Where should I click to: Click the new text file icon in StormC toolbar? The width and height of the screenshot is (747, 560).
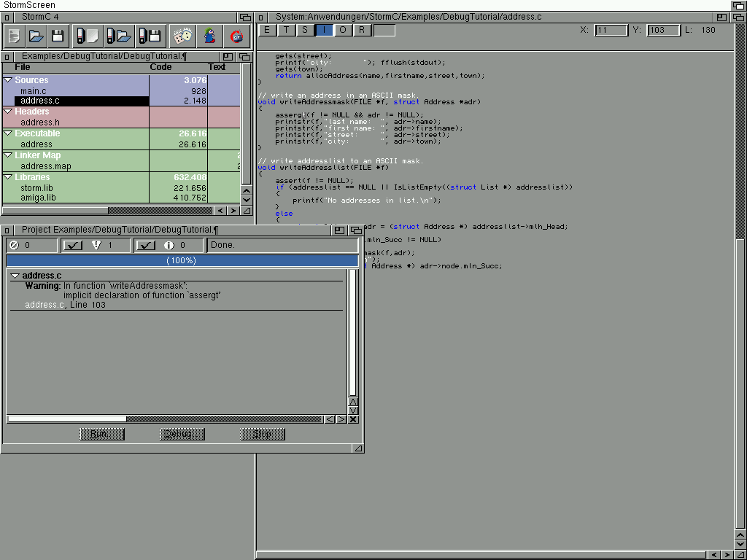(x=15, y=36)
